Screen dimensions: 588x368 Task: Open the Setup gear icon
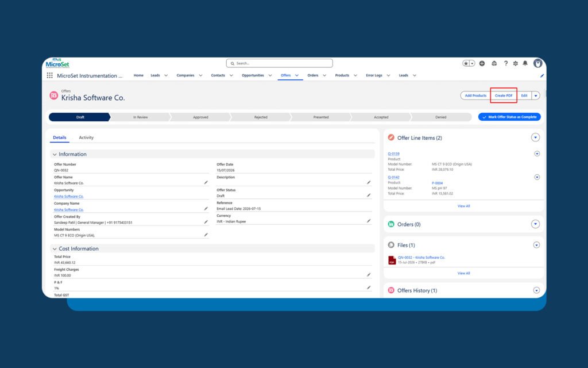(515, 63)
